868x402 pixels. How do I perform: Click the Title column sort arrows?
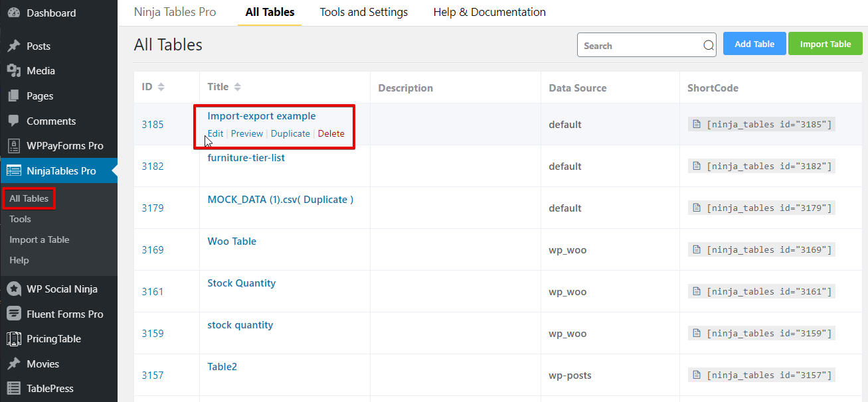[238, 87]
